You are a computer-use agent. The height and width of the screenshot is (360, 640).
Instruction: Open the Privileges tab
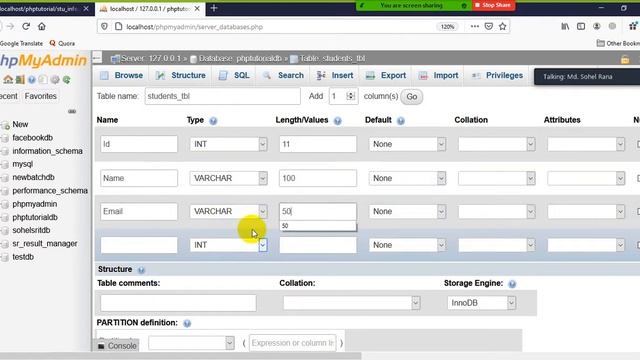497,76
